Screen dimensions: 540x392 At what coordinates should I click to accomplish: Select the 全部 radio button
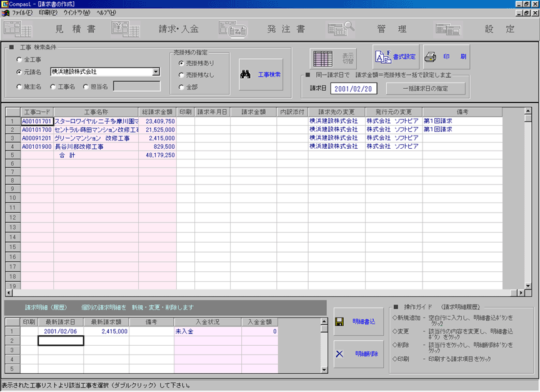point(181,87)
